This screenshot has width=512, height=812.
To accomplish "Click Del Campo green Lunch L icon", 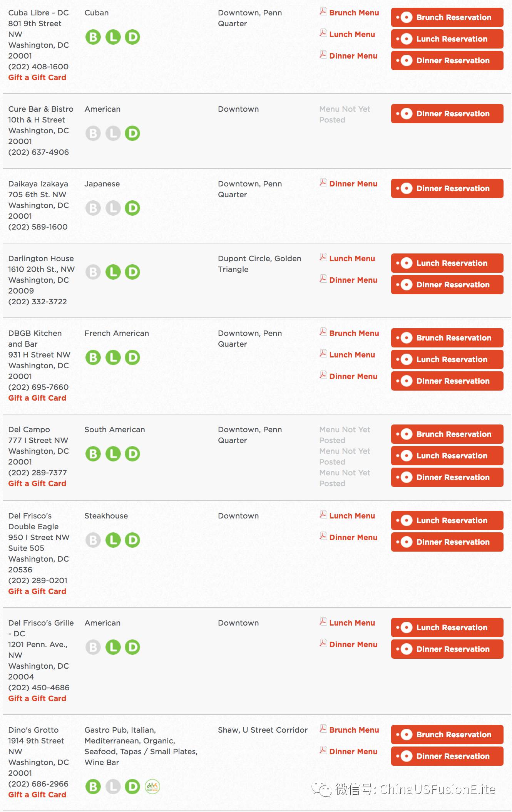I will coord(113,454).
